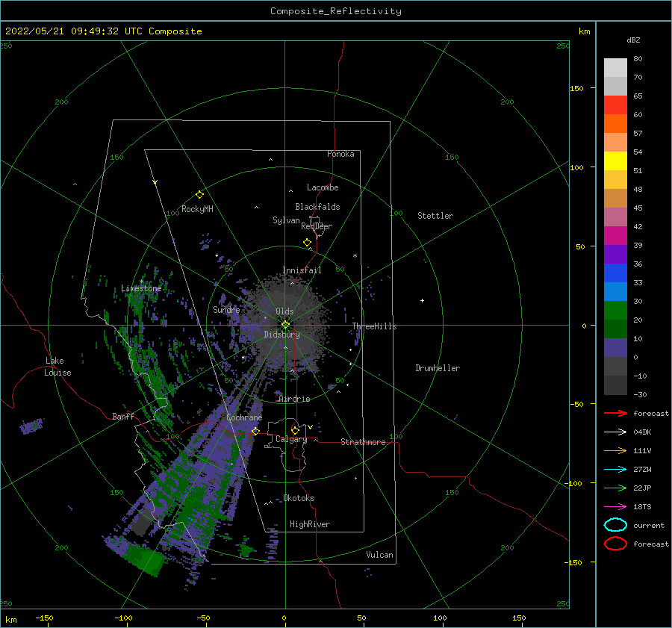Click the orange 60 dBZ color swatch
Screen dimensions: 672x628
pyautogui.click(x=615, y=123)
